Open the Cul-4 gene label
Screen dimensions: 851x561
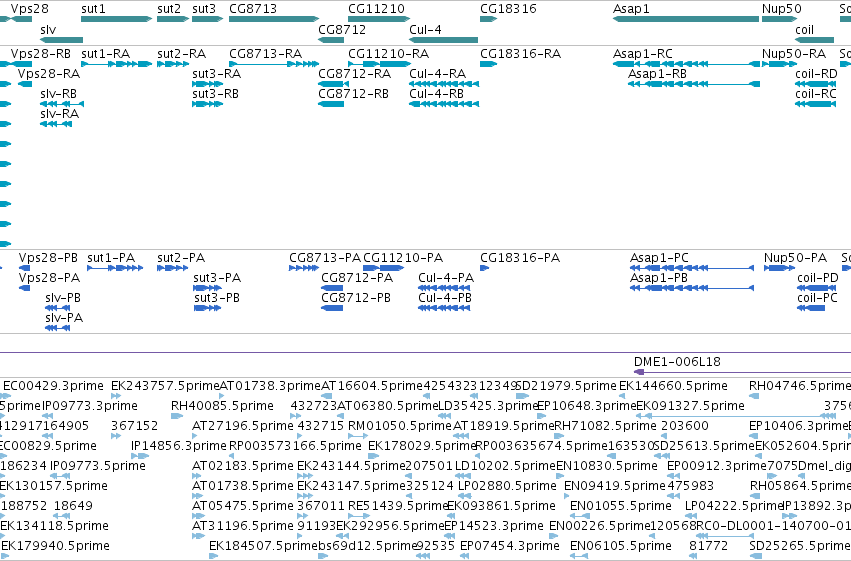(x=425, y=29)
